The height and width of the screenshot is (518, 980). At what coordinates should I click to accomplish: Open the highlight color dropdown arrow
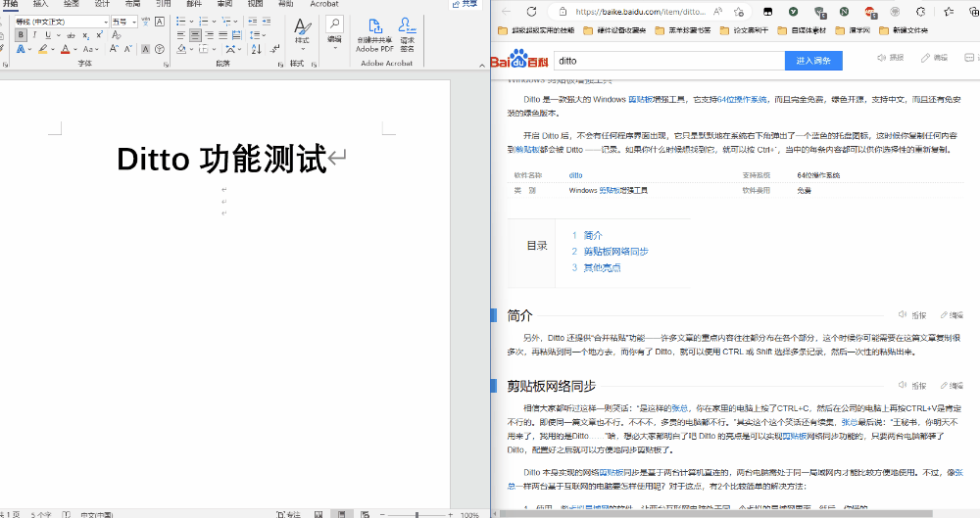point(53,49)
